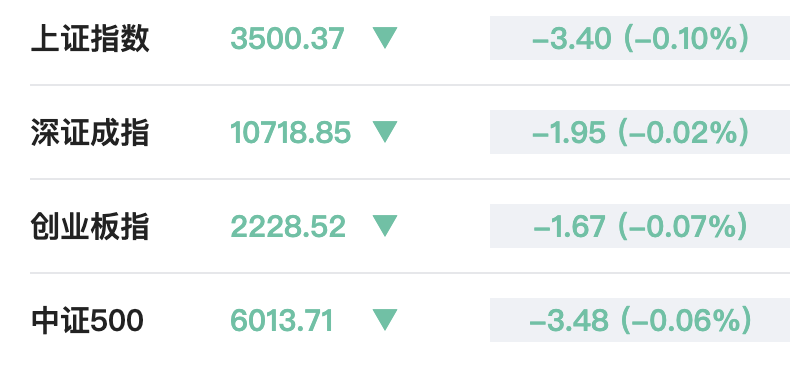Image resolution: width=812 pixels, height=370 pixels.
Task: Select the 6013.71 price value
Action: (x=282, y=320)
